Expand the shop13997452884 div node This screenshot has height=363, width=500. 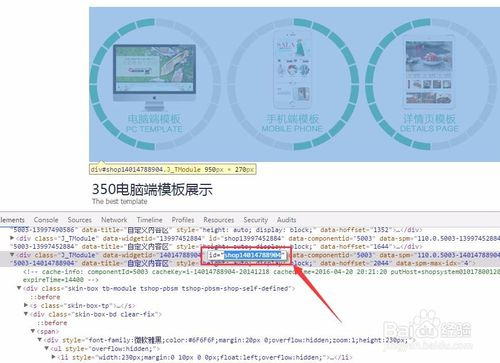(12, 238)
